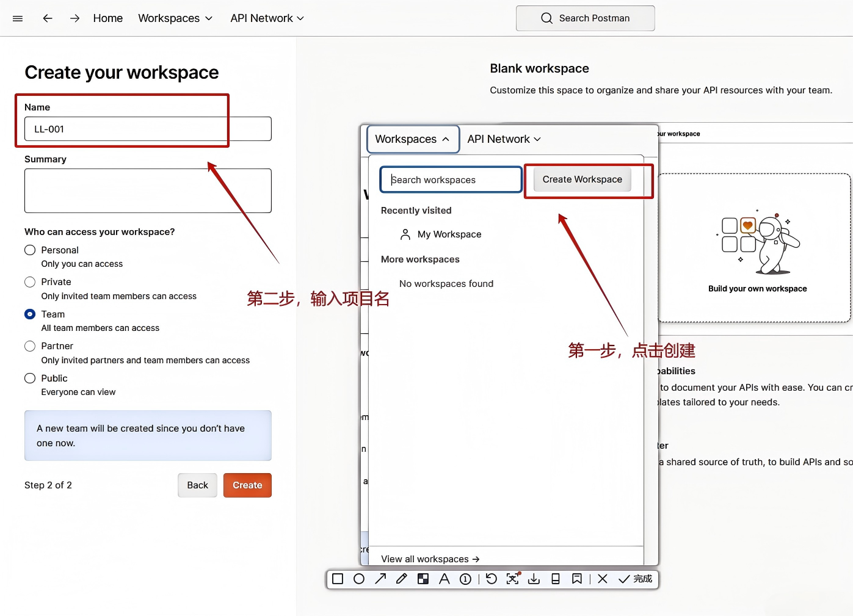Click 'Who can access your workspace?' label
Image resolution: width=853 pixels, height=616 pixels.
pos(100,232)
